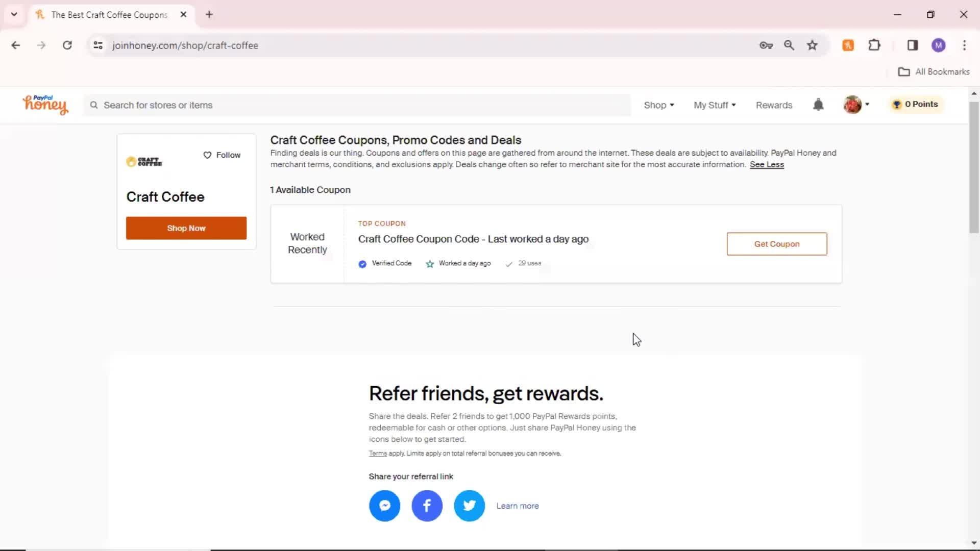Open a new browser tab

pos(209,15)
